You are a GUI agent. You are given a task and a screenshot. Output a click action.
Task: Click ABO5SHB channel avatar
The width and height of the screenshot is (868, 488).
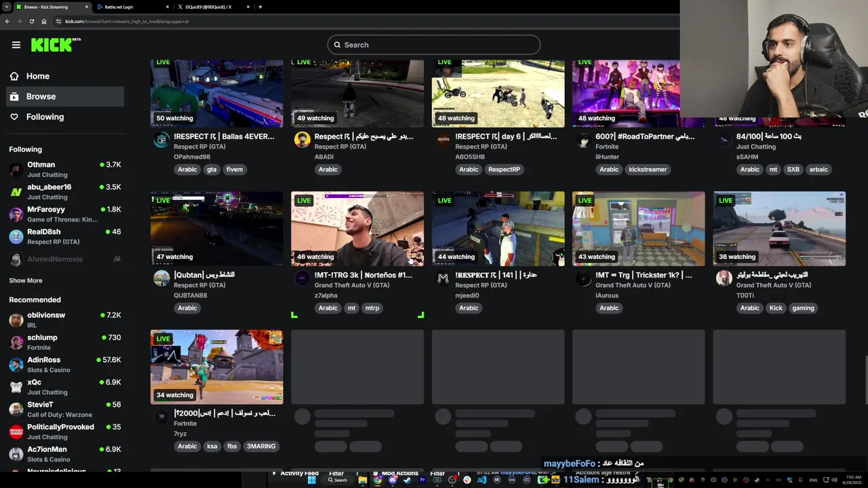pyautogui.click(x=443, y=140)
